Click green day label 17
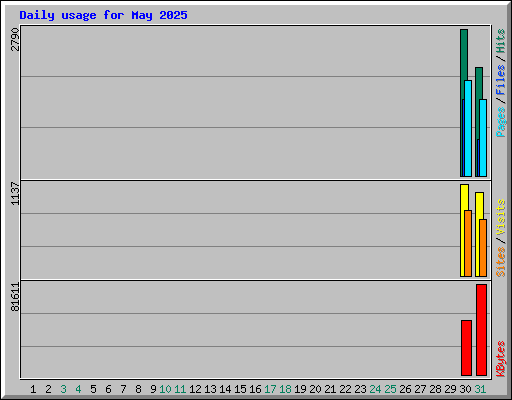Screen dimensions: 512x400 [x=270, y=389]
